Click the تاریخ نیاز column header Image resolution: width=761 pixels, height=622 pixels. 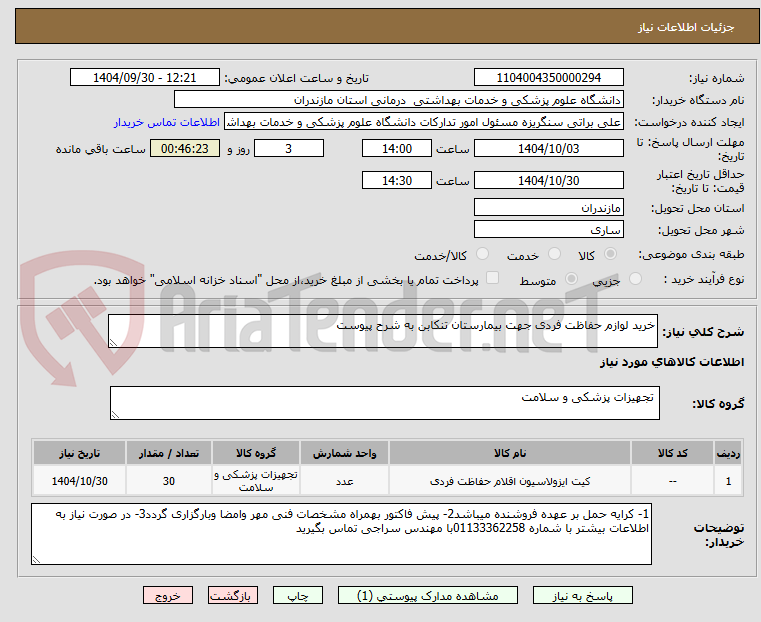pyautogui.click(x=79, y=453)
